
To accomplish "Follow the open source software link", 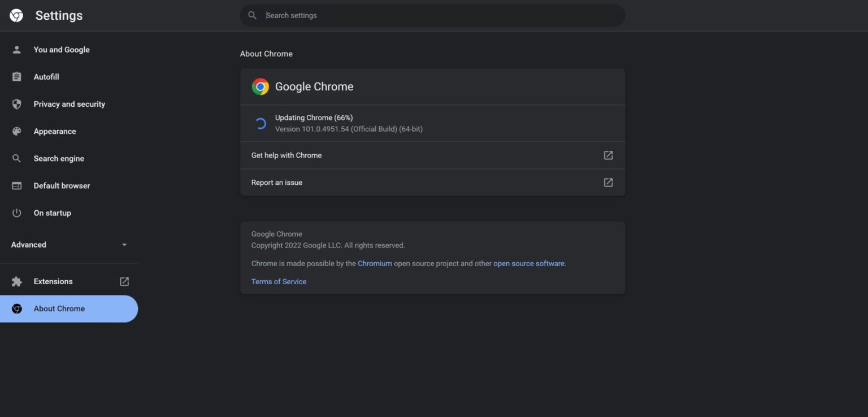I will (x=529, y=263).
